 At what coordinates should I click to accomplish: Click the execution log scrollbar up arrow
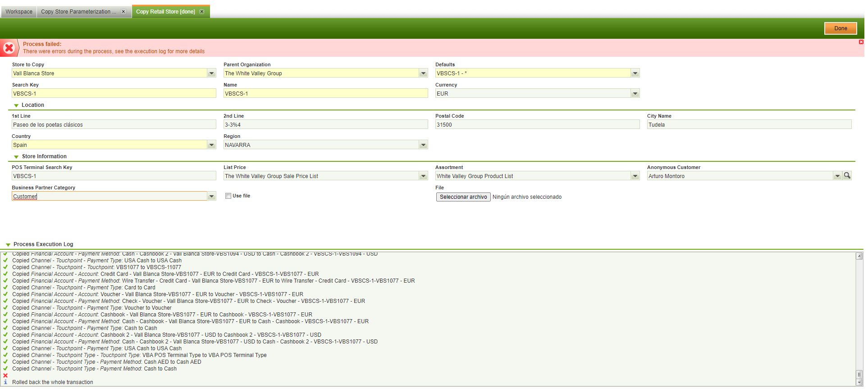tap(859, 256)
